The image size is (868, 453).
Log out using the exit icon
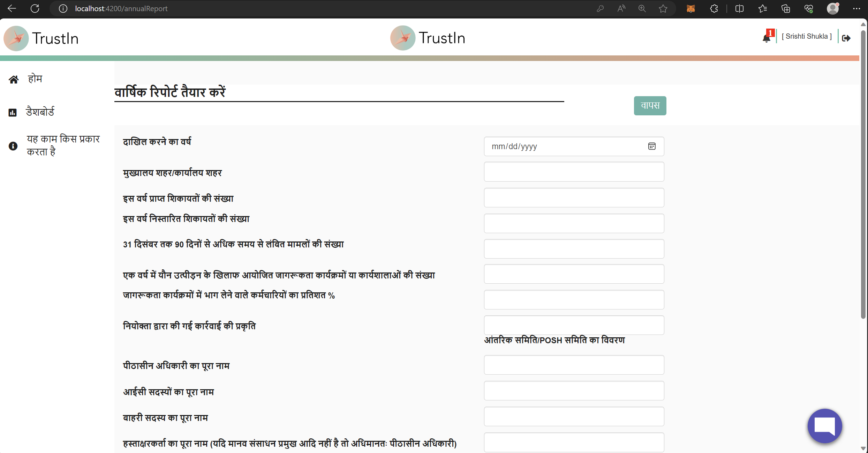[x=847, y=38]
